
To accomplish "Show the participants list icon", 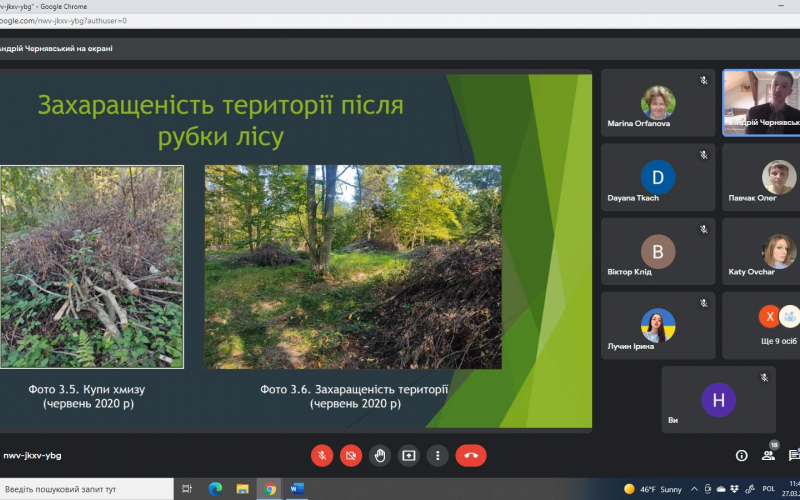I will coord(768,456).
